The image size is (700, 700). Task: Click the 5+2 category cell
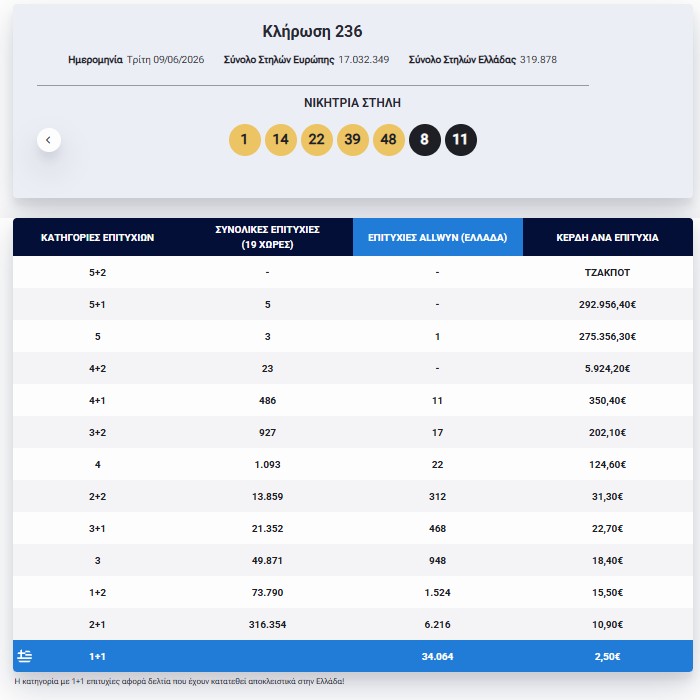[97, 272]
